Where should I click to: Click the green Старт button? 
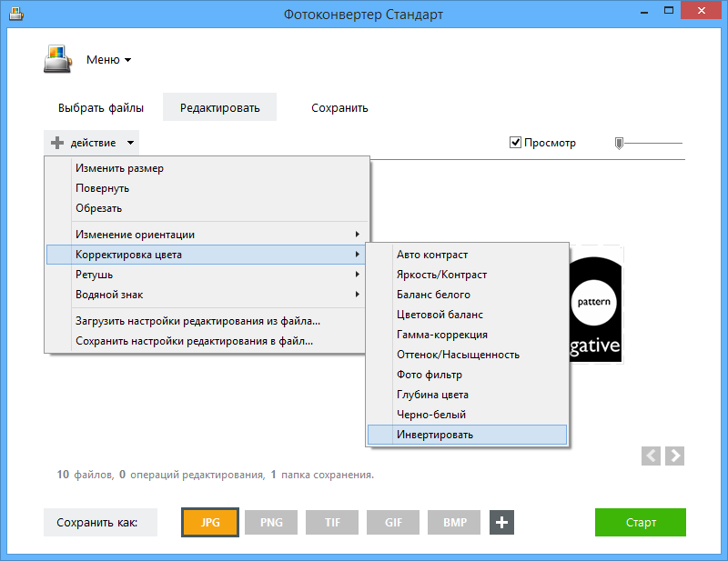click(x=641, y=523)
